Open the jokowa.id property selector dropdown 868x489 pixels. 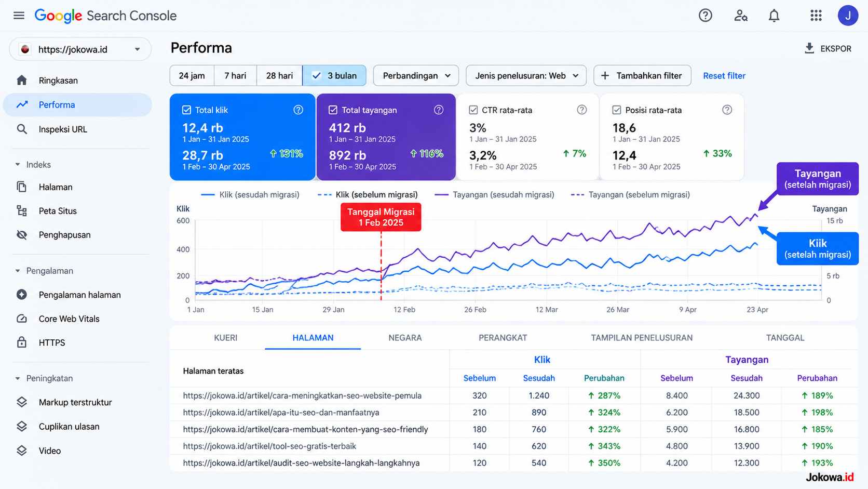click(80, 49)
